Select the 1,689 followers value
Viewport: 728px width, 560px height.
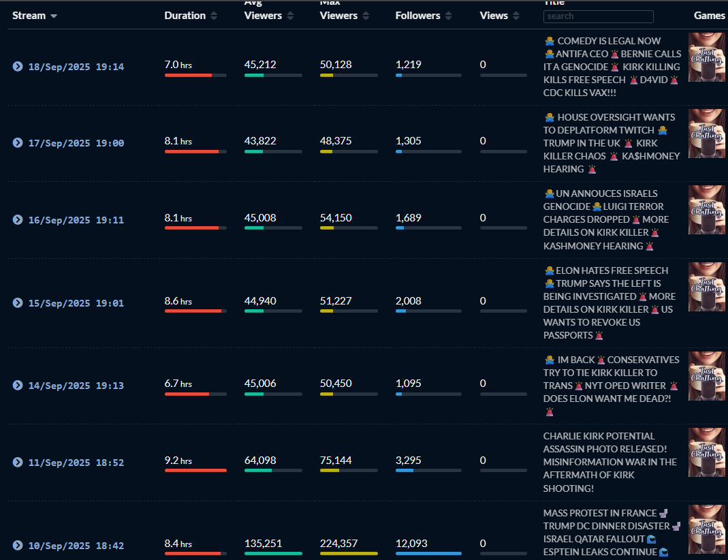pos(409,218)
